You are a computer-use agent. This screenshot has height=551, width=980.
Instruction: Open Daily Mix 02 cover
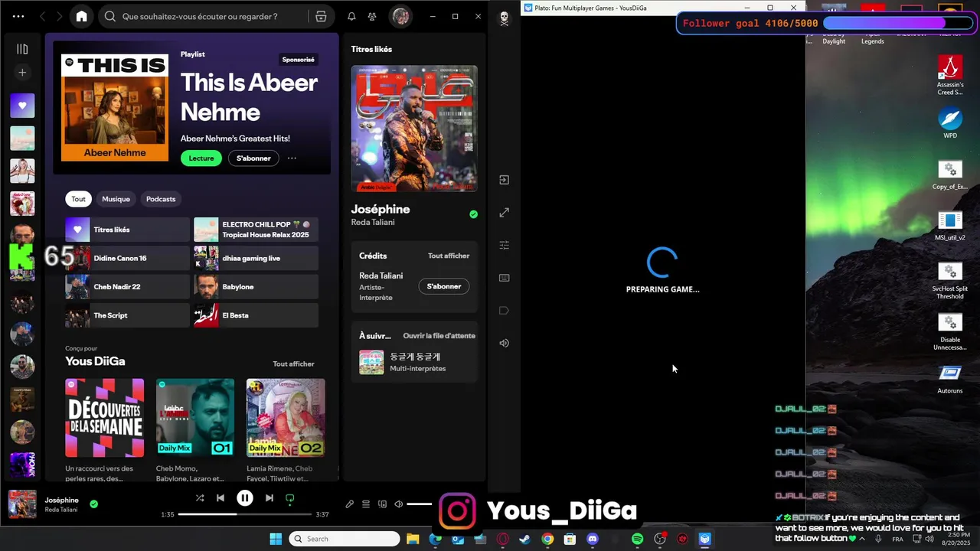(286, 418)
